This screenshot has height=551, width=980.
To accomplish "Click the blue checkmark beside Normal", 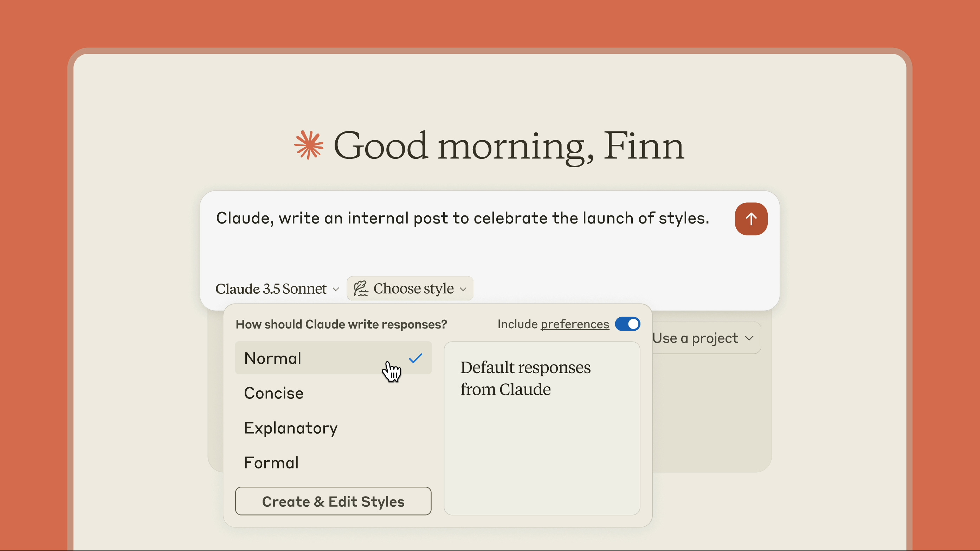I will (415, 358).
